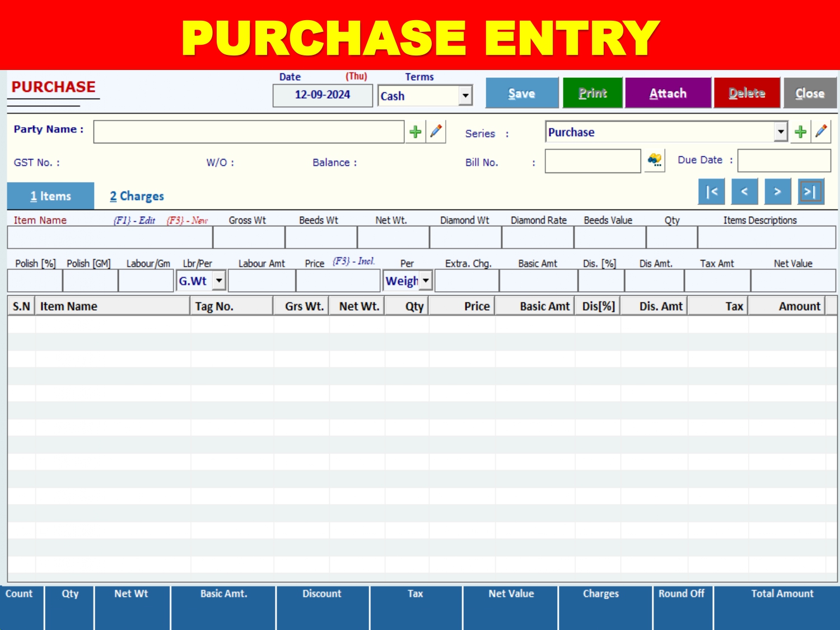Click the search icon next to Bill No.

coord(654,161)
